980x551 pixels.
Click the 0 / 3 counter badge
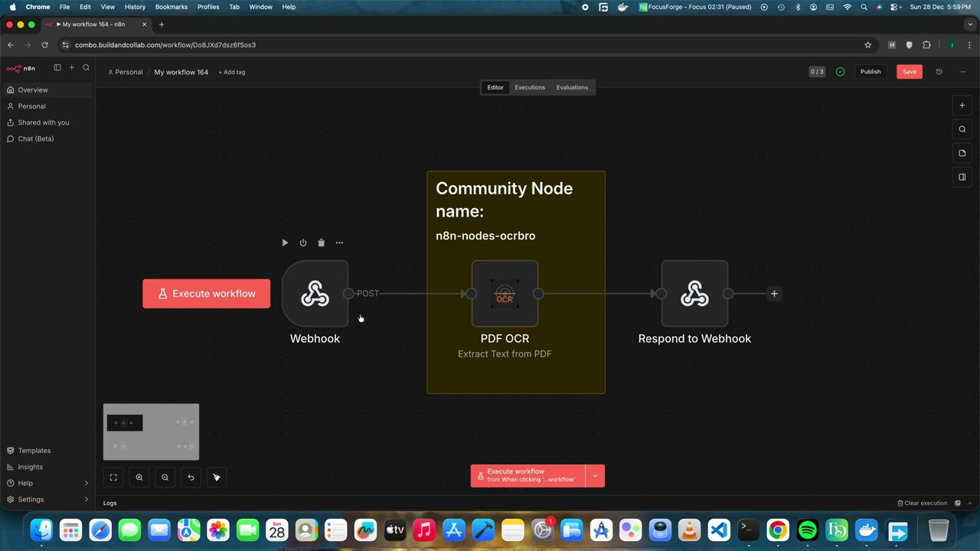pyautogui.click(x=817, y=72)
